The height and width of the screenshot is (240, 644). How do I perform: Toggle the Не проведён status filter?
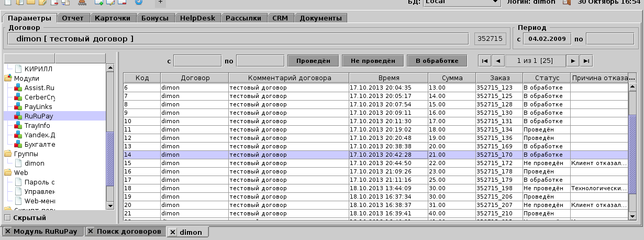(x=372, y=61)
